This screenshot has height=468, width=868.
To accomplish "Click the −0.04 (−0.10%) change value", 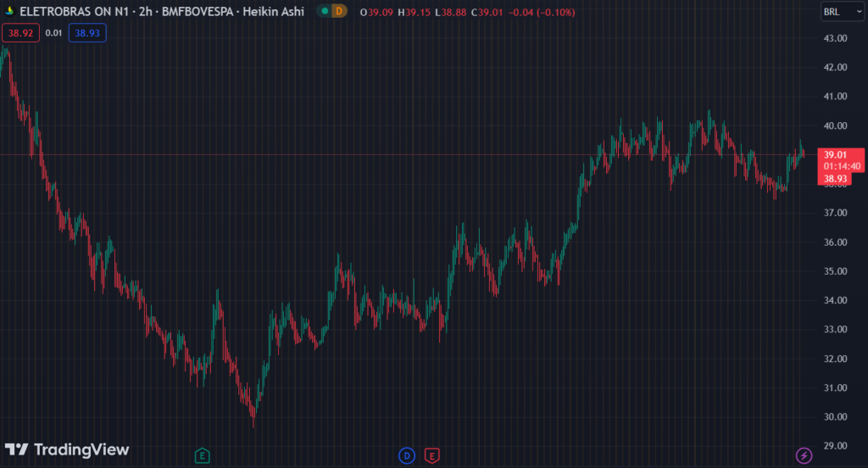I will coord(542,12).
